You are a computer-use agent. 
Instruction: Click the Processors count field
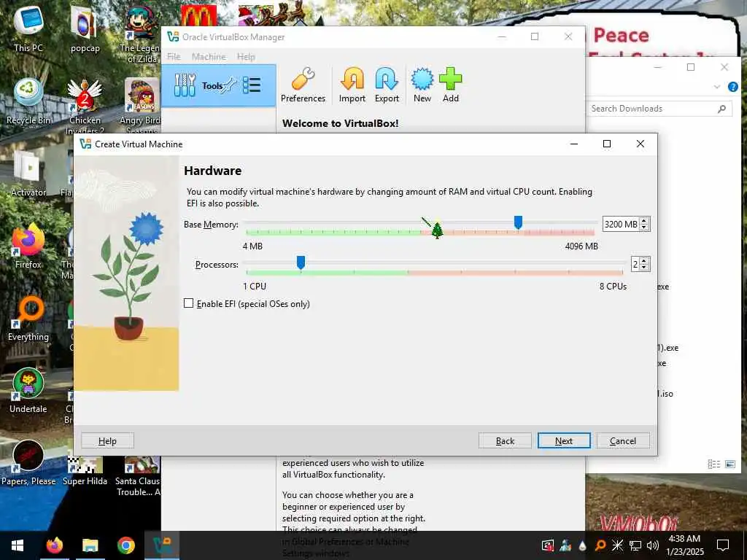tap(635, 264)
